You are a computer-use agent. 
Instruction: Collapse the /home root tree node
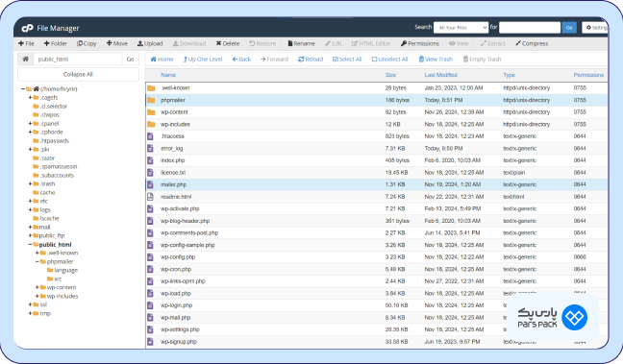point(23,89)
